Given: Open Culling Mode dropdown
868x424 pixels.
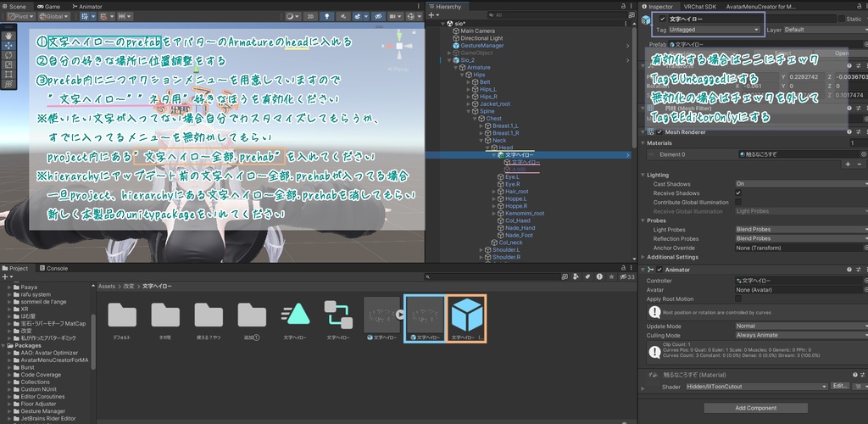Looking at the screenshot, I should coord(801,335).
